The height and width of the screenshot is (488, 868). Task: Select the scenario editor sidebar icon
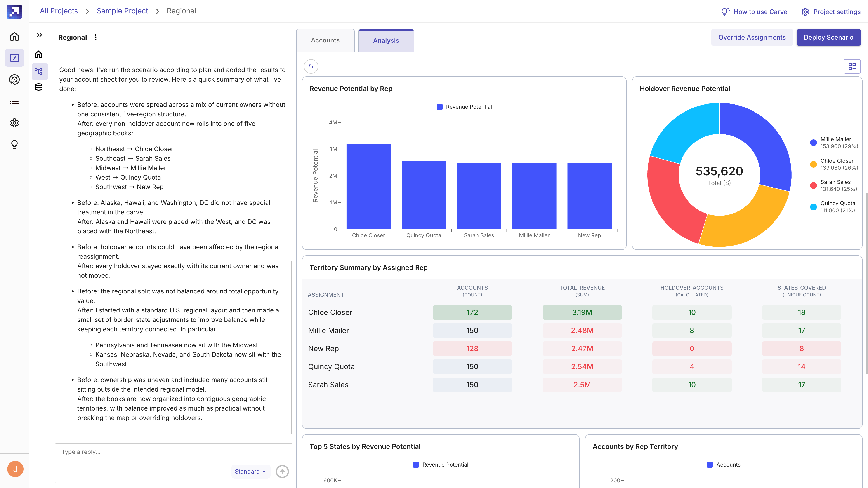[x=14, y=58]
